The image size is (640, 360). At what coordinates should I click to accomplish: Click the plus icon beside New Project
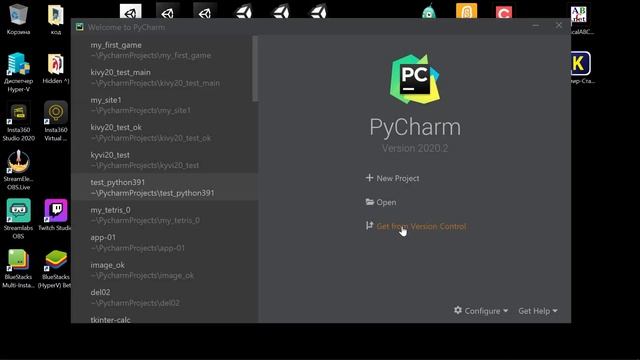(x=369, y=178)
